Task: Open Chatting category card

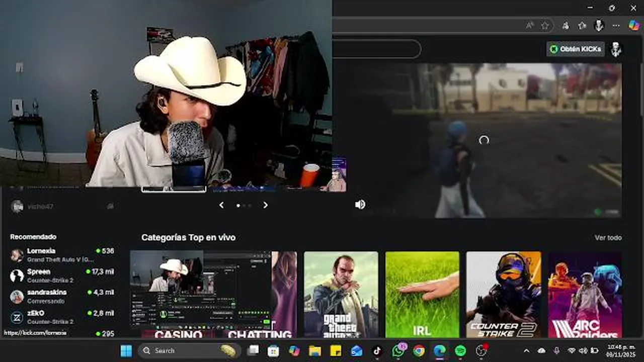Action: tap(259, 295)
